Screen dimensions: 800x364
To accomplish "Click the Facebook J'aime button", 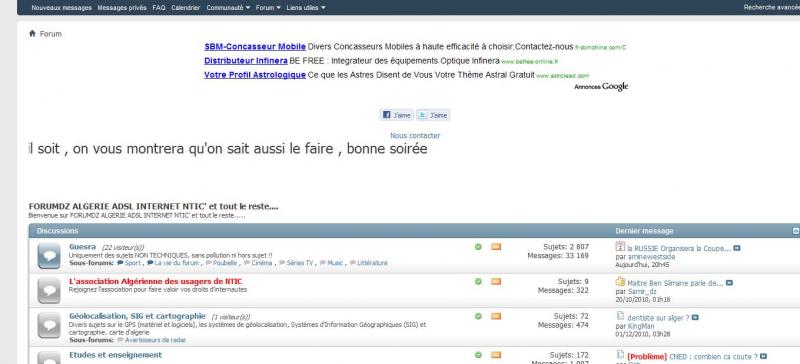I will coord(396,115).
